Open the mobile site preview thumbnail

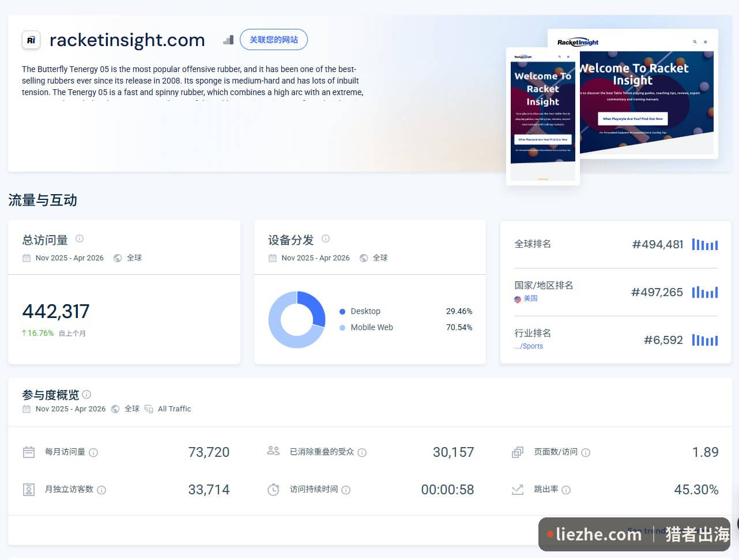(x=542, y=116)
